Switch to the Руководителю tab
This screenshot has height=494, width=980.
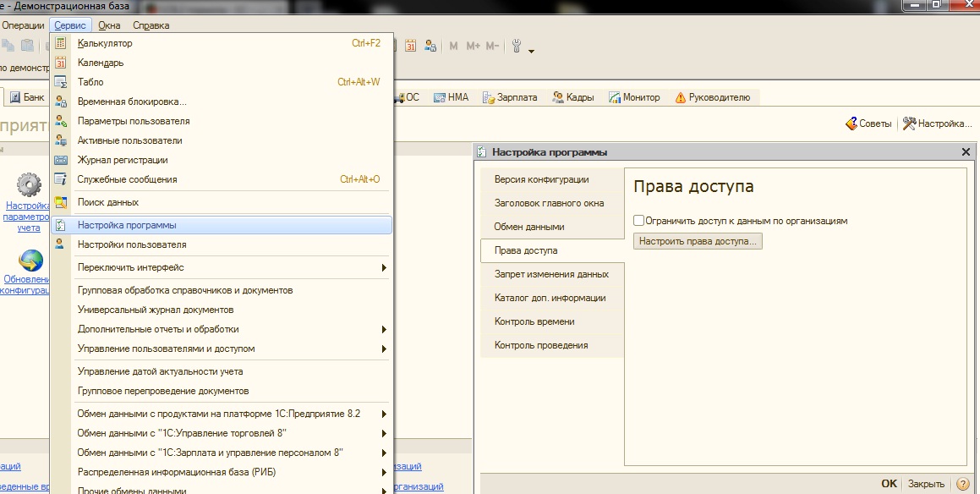coord(713,97)
